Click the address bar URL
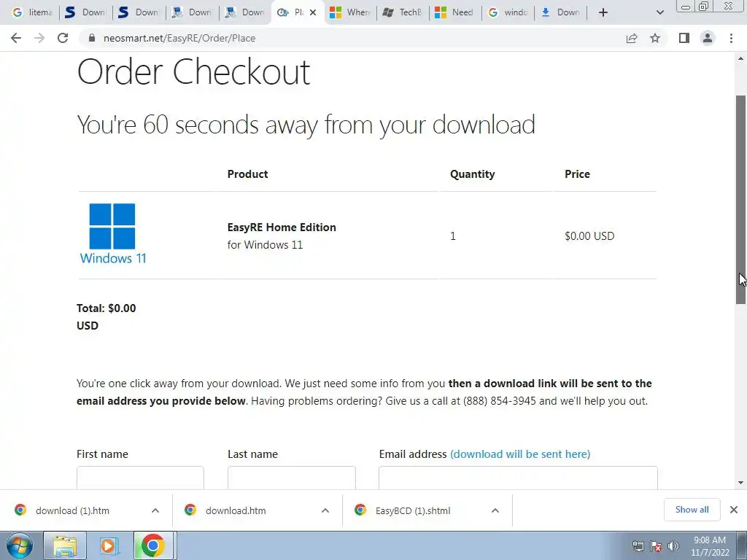This screenshot has height=560, width=747. point(179,38)
